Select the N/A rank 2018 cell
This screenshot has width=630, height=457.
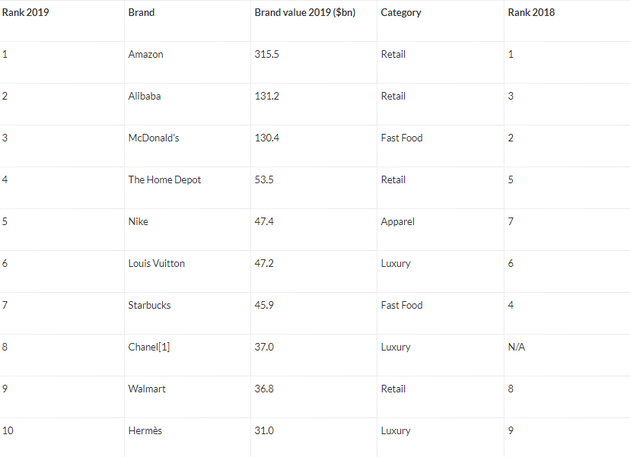click(x=517, y=347)
